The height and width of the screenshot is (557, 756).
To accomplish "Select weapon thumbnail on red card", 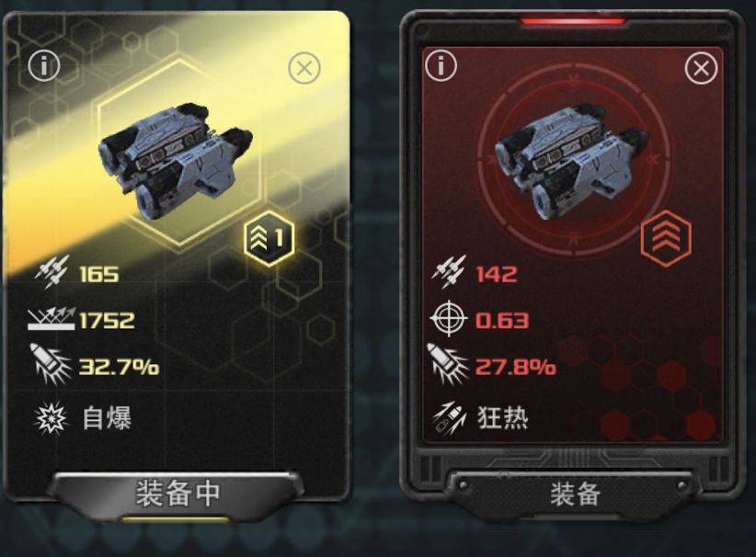I will click(573, 164).
